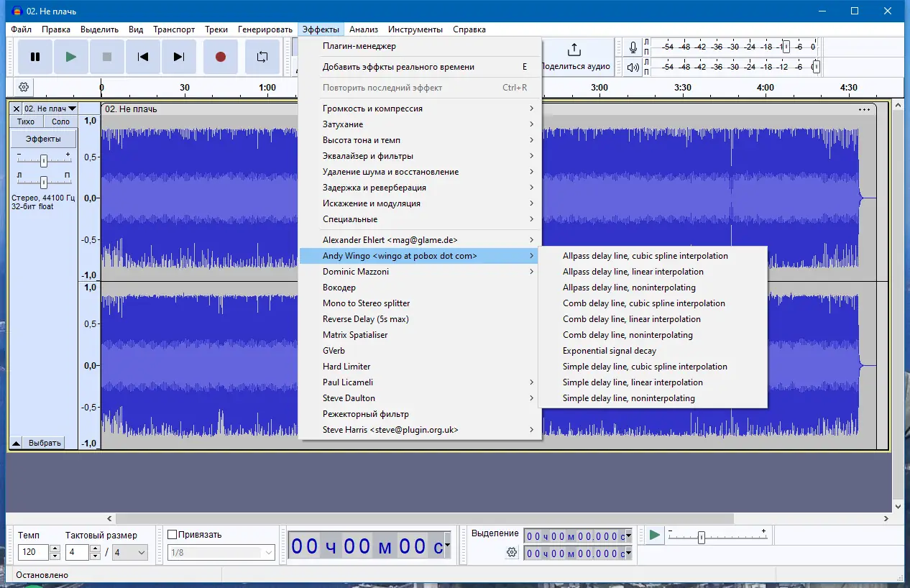Select Добавить эффекты реального времени
910x588 pixels.
click(420, 67)
